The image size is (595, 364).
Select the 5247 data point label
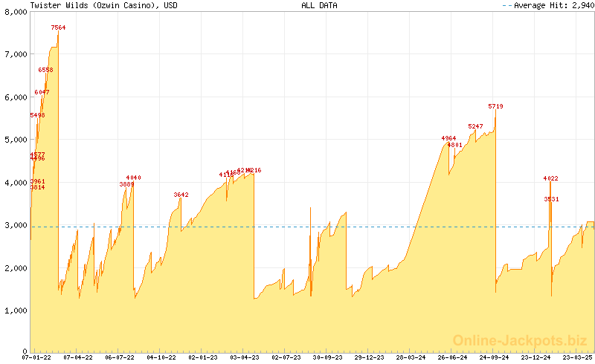pyautogui.click(x=475, y=126)
